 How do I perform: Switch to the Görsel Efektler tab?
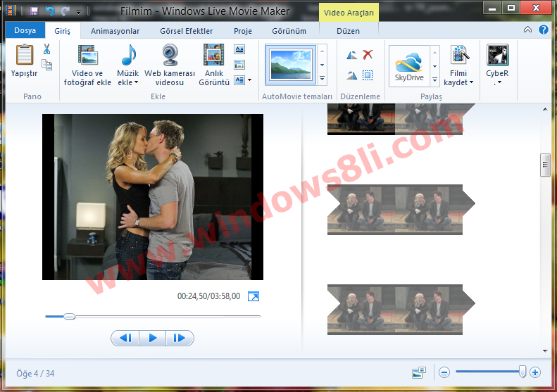coord(187,31)
